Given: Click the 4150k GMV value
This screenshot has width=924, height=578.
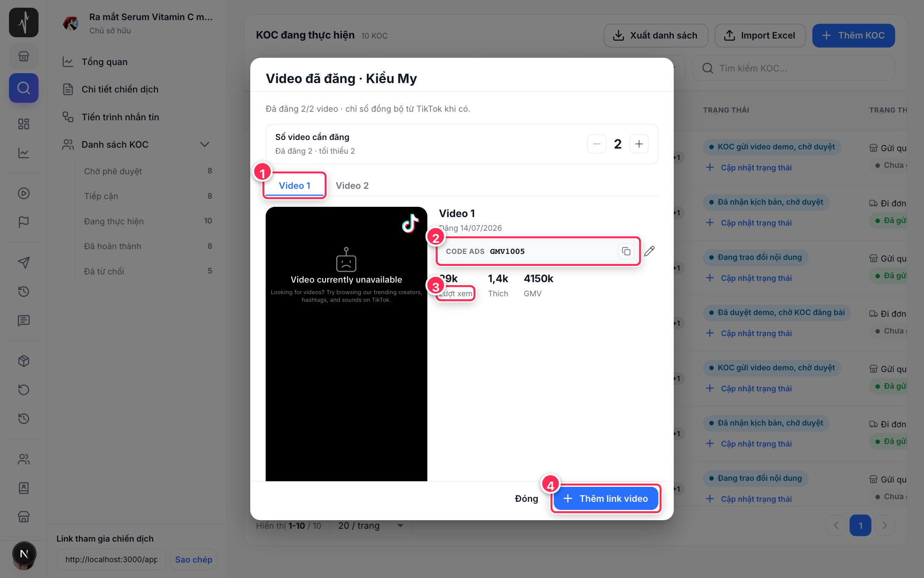Looking at the screenshot, I should pyautogui.click(x=539, y=279).
